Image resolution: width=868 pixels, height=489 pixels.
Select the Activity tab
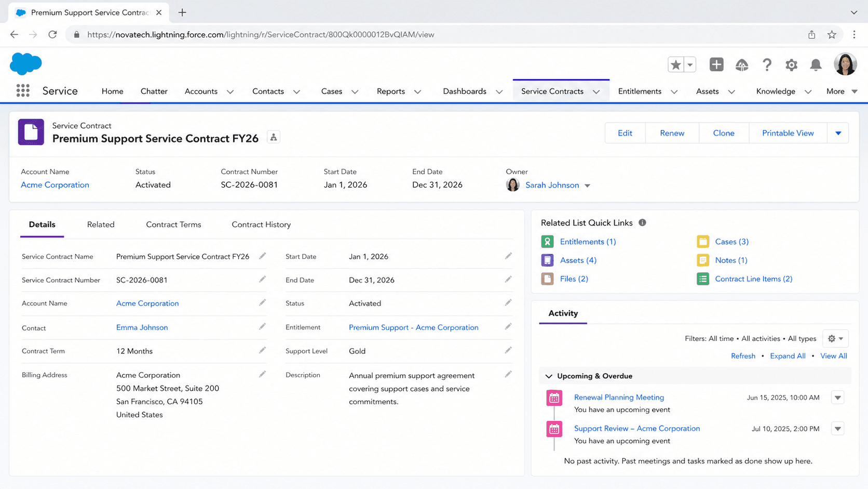[563, 313]
